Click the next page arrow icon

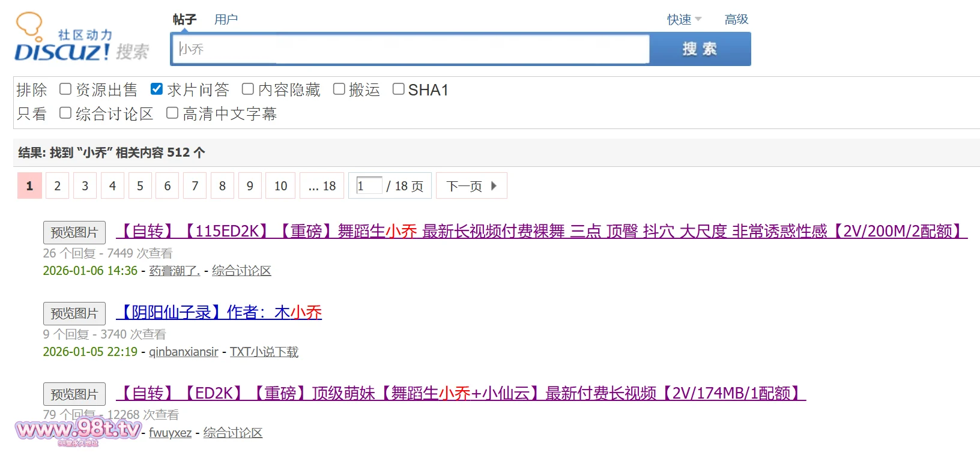(x=494, y=186)
